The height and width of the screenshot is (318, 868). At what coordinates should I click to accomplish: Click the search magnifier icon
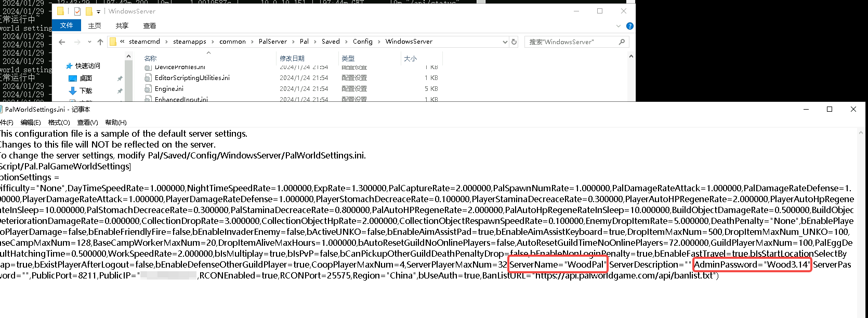(x=622, y=42)
